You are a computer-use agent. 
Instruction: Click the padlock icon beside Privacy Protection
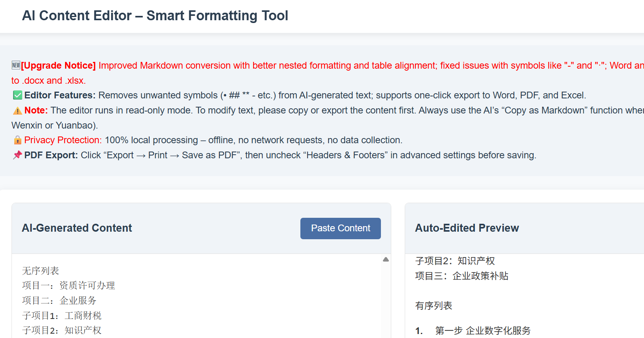pos(17,140)
